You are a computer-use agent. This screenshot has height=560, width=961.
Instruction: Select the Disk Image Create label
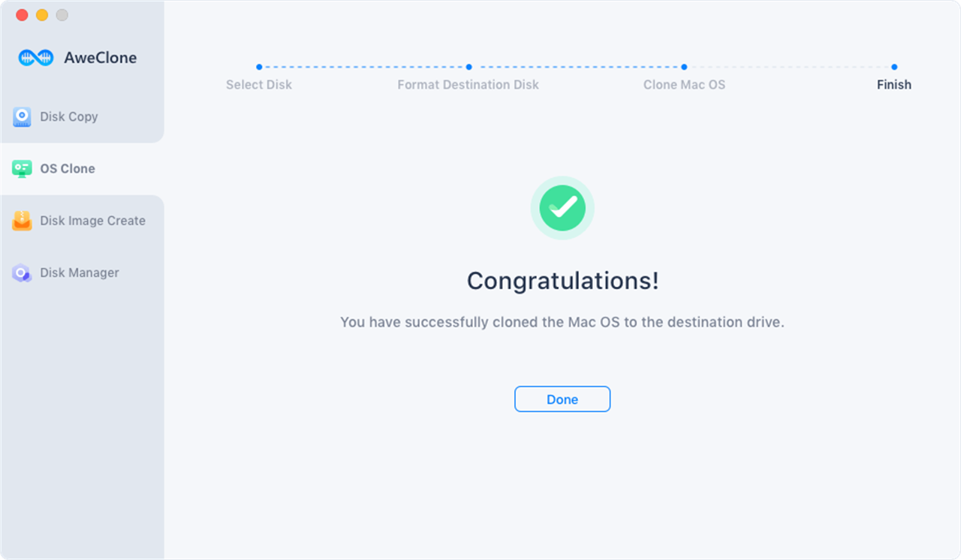pyautogui.click(x=93, y=221)
